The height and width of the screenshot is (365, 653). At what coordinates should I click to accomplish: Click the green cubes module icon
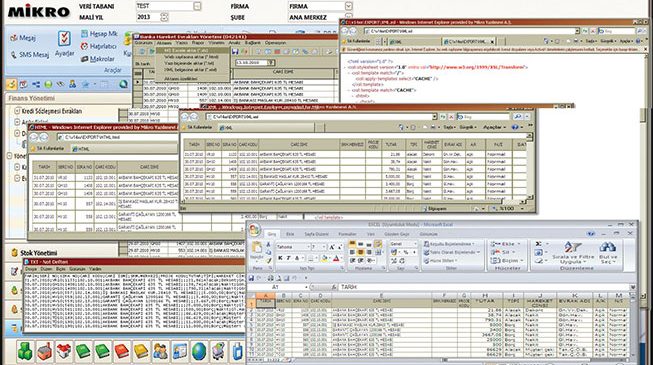[x=25, y=351]
